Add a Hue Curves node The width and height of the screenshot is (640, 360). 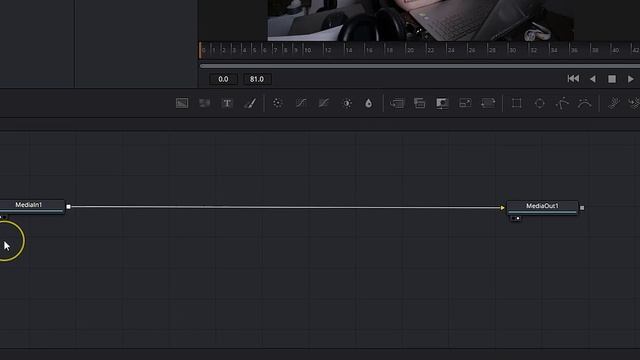324,103
